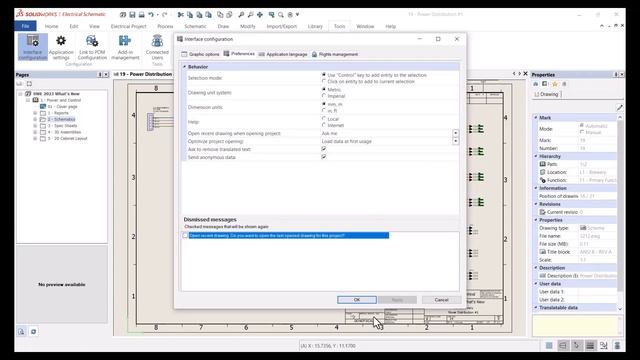Open the File menu

[x=25, y=26]
